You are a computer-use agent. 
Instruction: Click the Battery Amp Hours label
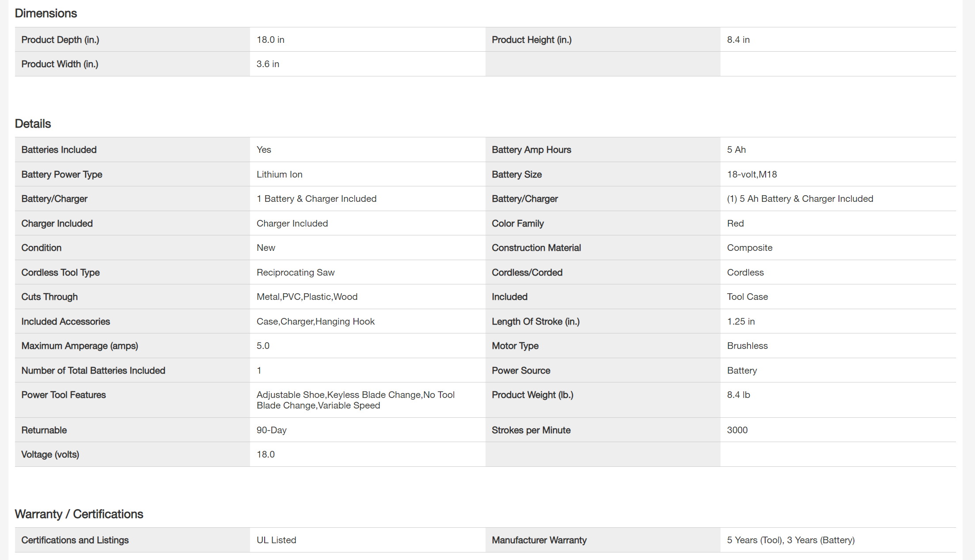pos(531,150)
